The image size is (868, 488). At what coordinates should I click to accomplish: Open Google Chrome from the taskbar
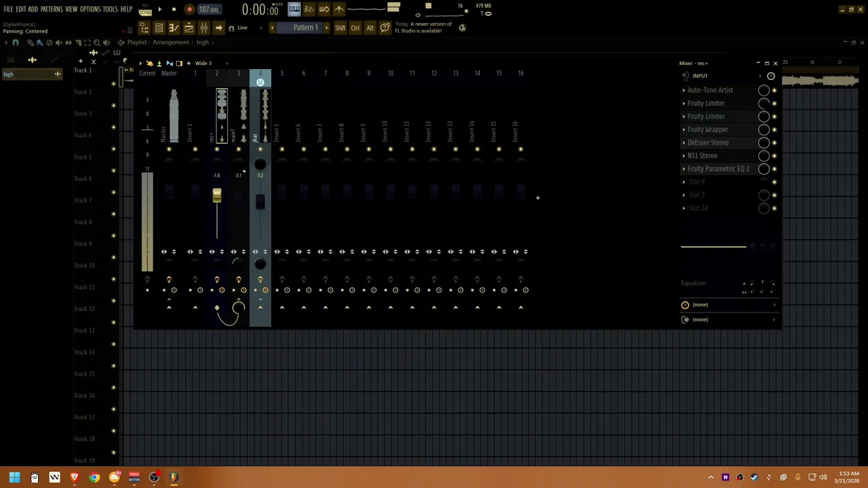tap(94, 477)
